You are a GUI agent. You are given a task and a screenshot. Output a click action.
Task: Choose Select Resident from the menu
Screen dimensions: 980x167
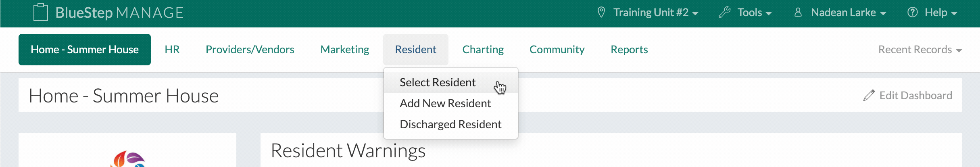point(438,82)
